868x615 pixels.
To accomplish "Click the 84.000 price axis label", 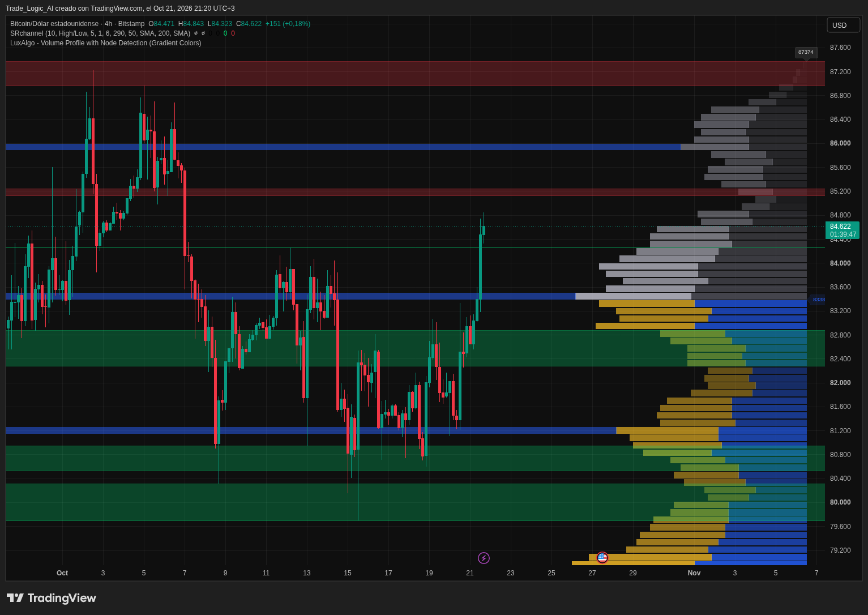I will 840,263.
